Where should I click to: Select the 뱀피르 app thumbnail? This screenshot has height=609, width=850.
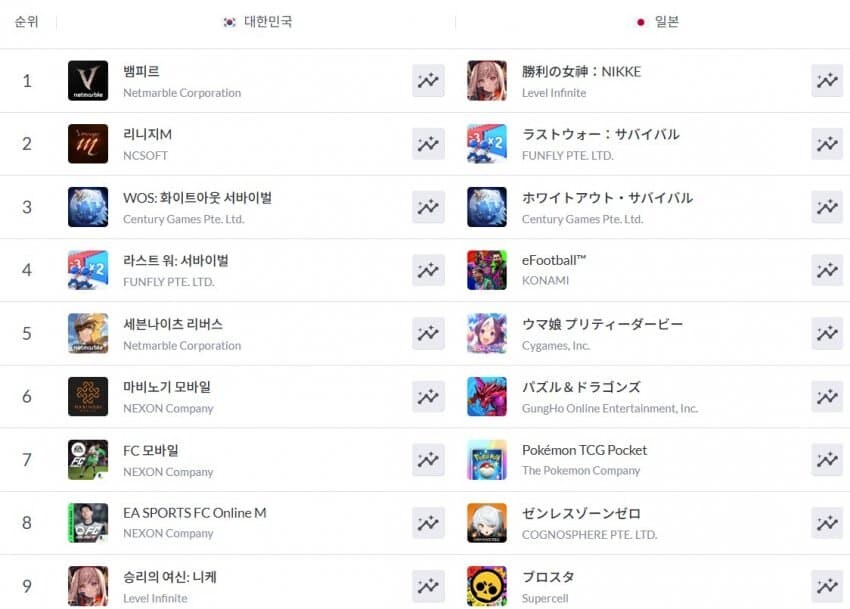[88, 81]
